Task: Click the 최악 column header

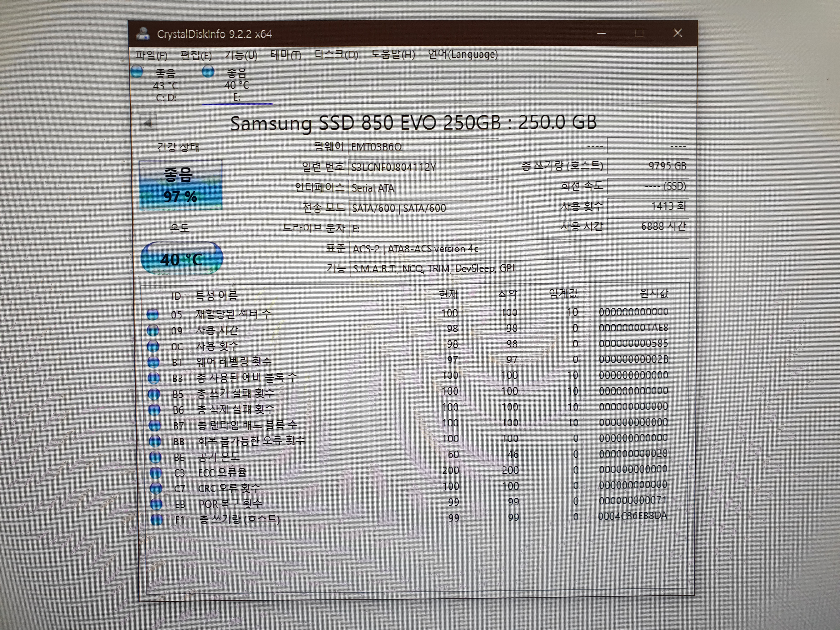Action: click(x=508, y=294)
